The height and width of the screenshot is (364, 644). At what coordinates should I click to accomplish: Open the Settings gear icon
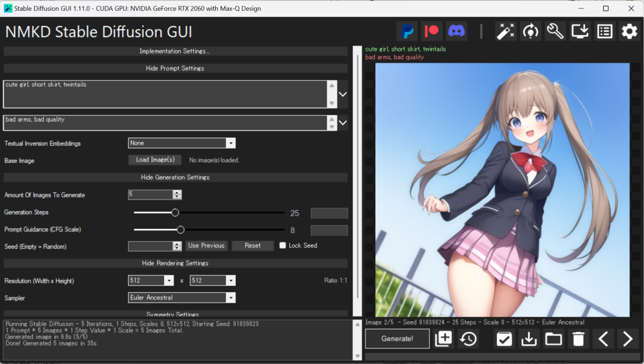click(629, 32)
